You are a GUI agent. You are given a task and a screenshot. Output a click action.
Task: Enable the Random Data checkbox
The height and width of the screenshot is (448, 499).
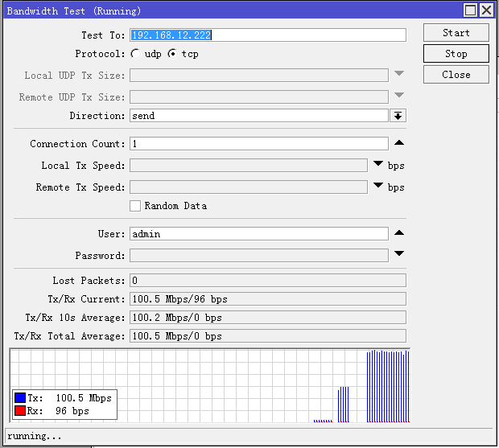pyautogui.click(x=136, y=206)
